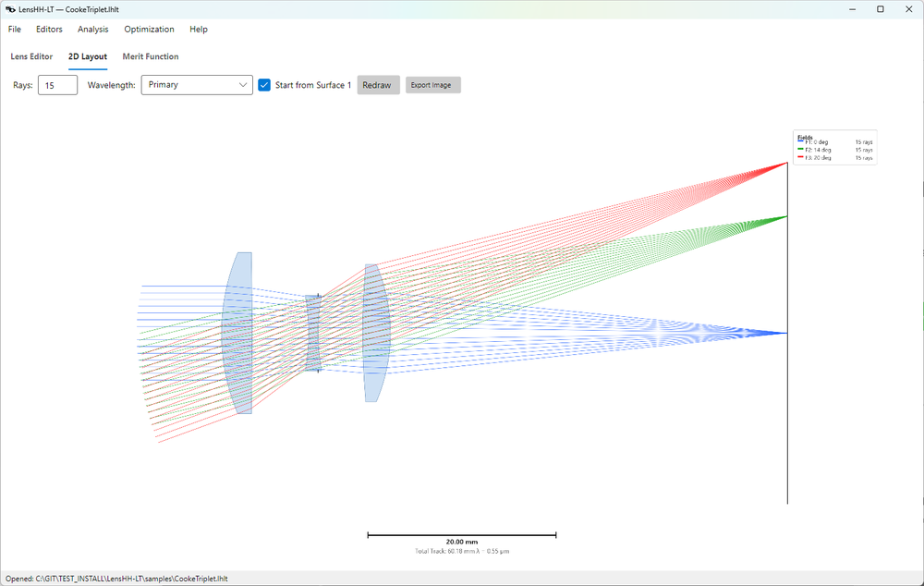The height and width of the screenshot is (586, 924).
Task: Open the Help menu
Action: pyautogui.click(x=199, y=29)
